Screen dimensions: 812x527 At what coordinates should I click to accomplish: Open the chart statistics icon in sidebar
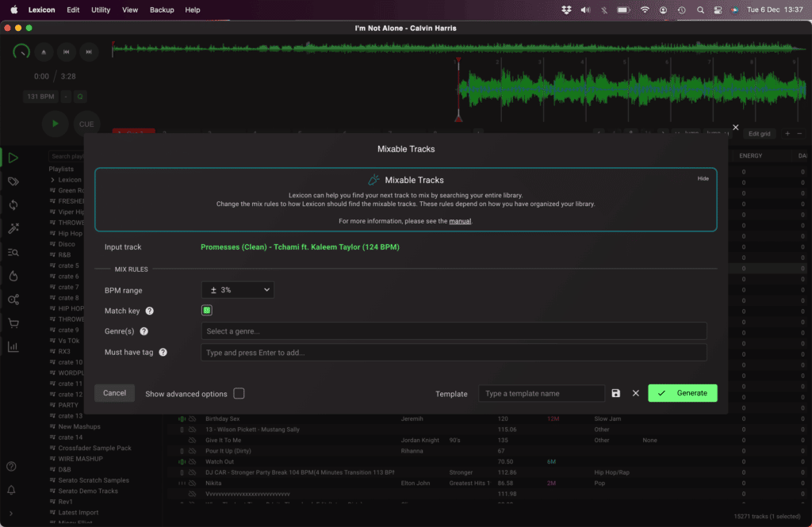pyautogui.click(x=13, y=347)
